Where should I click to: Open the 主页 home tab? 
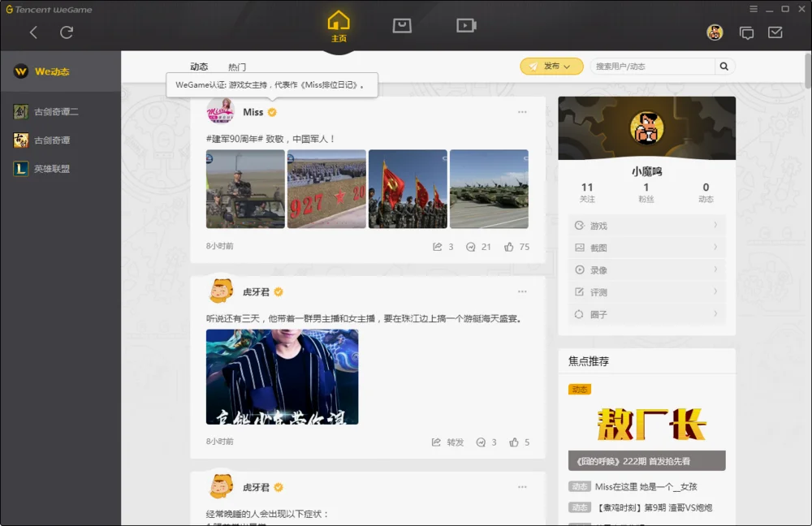(339, 27)
